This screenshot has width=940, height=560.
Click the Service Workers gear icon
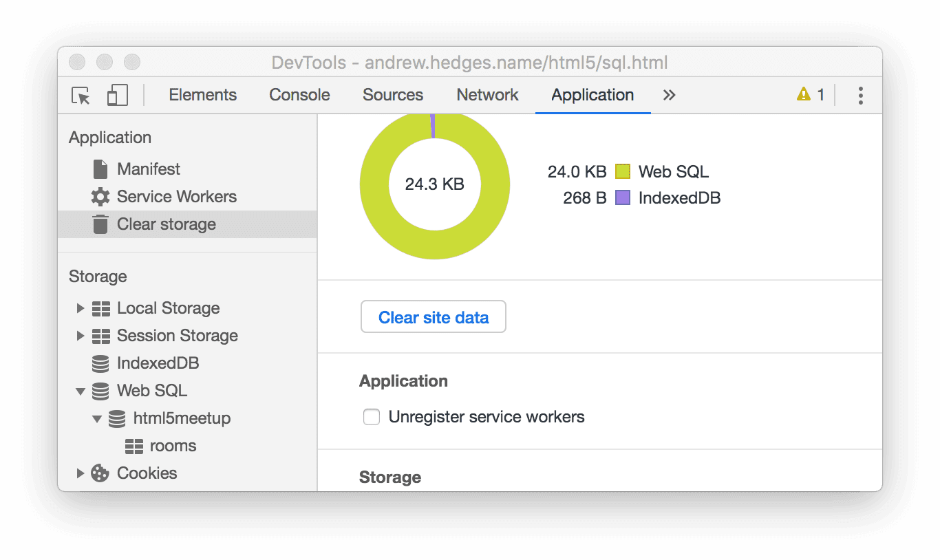click(x=99, y=196)
